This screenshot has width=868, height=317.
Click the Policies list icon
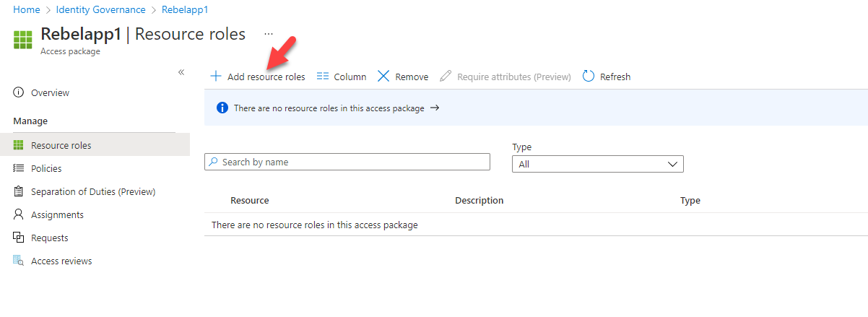point(19,168)
